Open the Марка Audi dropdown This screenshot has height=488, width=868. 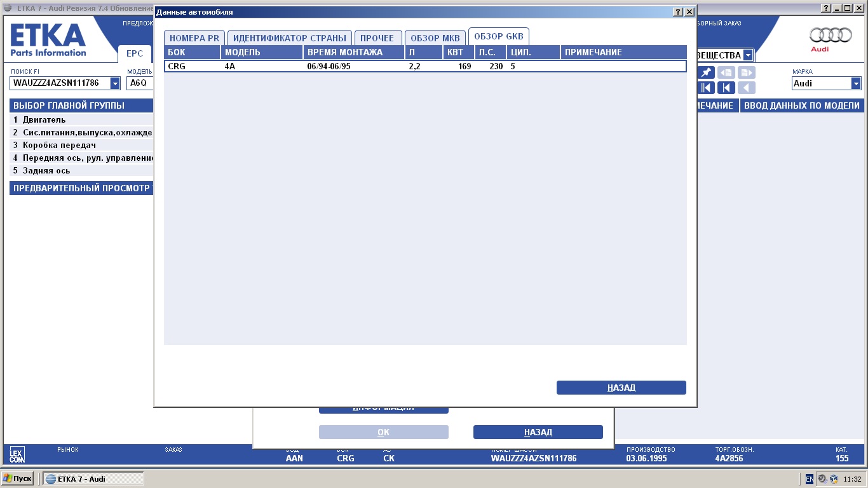(x=856, y=83)
